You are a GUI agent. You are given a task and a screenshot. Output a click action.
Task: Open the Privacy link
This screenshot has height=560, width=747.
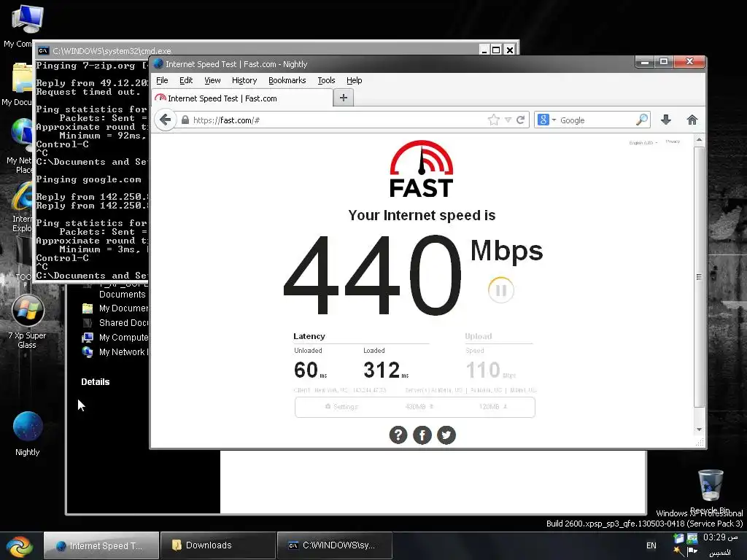pos(673,141)
